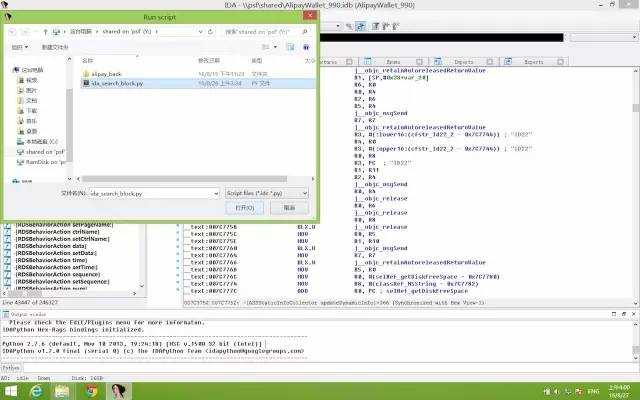This screenshot has height=400, width=640.
Task: Toggle the preview pane icon in dialog
Action: 291,47
